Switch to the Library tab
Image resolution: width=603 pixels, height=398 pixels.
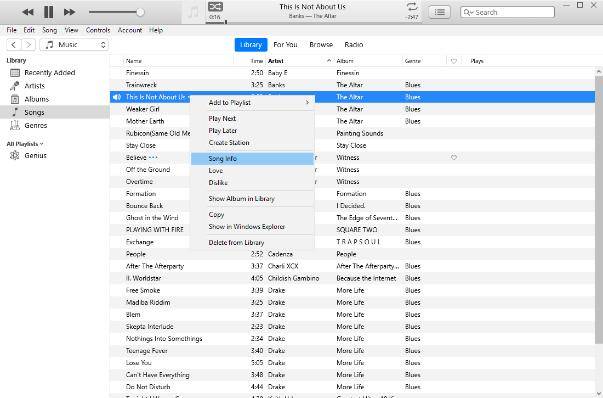click(x=251, y=45)
